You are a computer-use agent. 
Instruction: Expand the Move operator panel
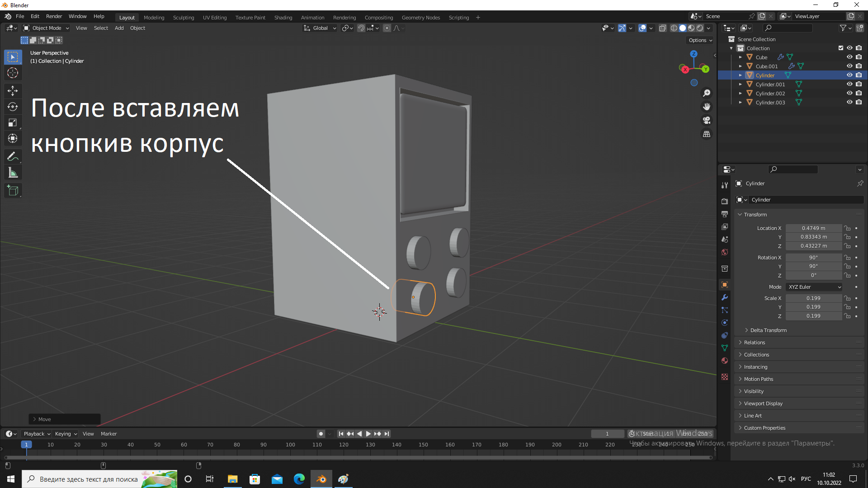65,419
